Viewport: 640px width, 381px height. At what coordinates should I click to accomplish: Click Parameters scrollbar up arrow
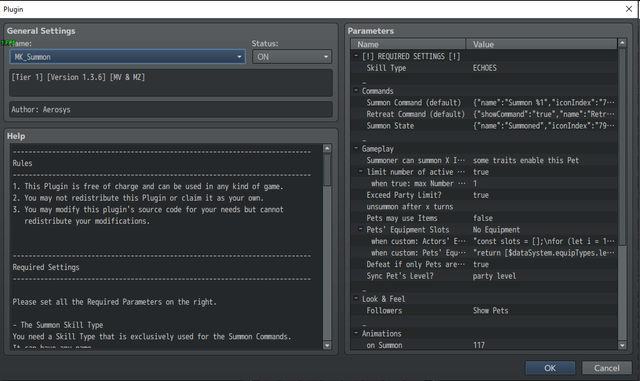tap(622, 43)
